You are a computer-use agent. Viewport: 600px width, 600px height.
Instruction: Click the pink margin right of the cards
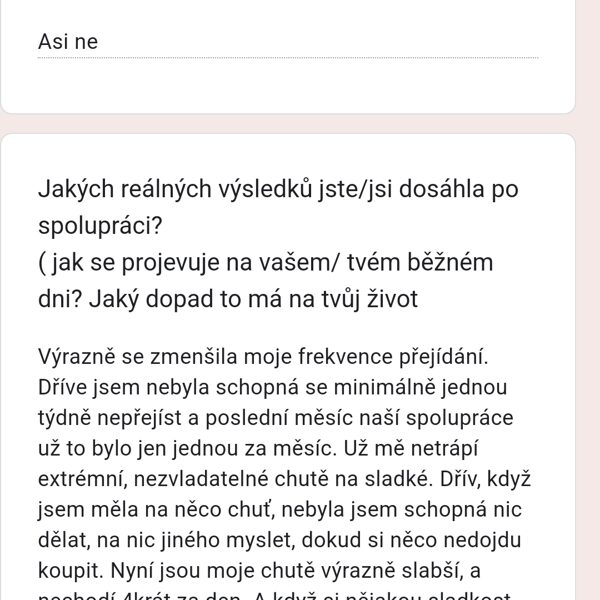588,300
